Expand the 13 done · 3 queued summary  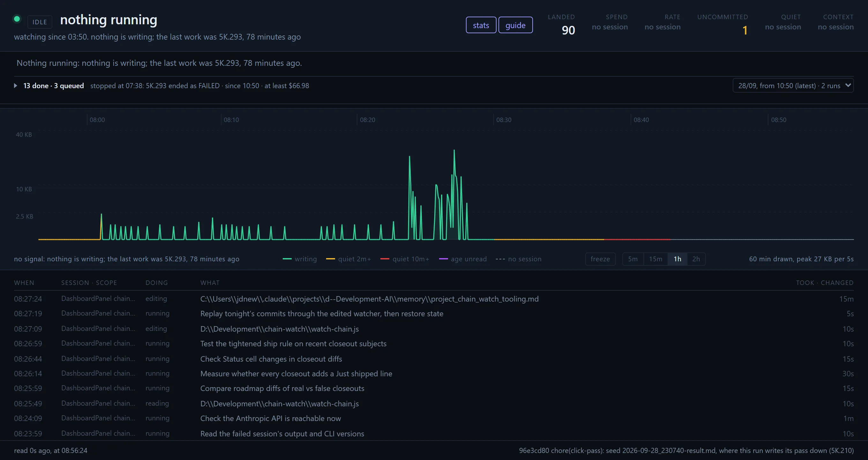point(15,86)
